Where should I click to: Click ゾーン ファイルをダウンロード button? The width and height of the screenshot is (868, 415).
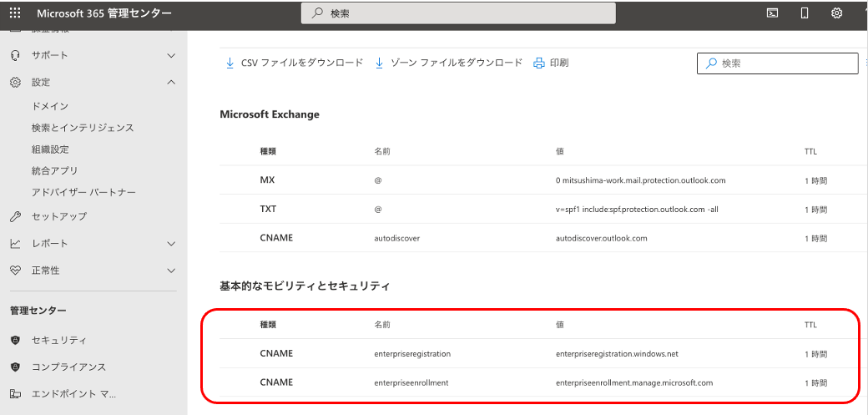tap(448, 63)
